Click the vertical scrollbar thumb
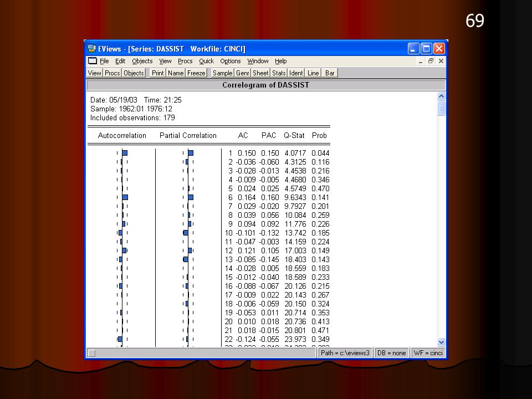532x399 pixels. pos(441,108)
